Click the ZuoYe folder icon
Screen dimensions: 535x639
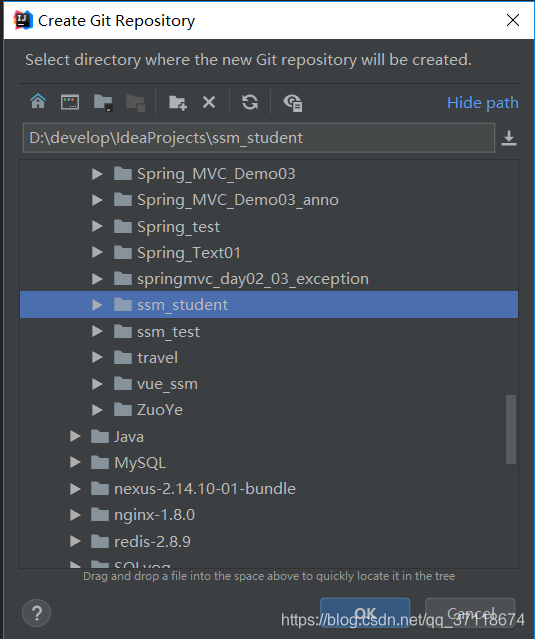123,410
